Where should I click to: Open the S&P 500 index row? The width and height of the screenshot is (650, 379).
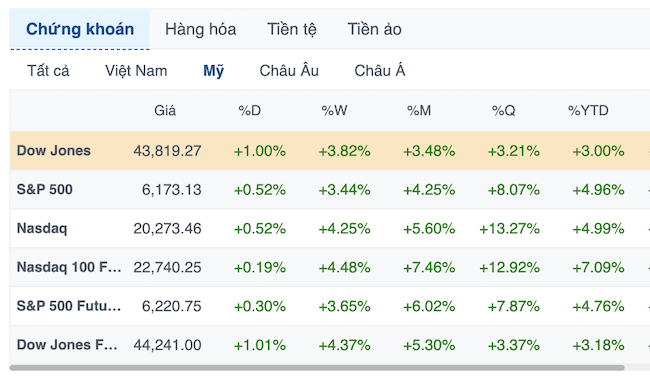tap(330, 190)
